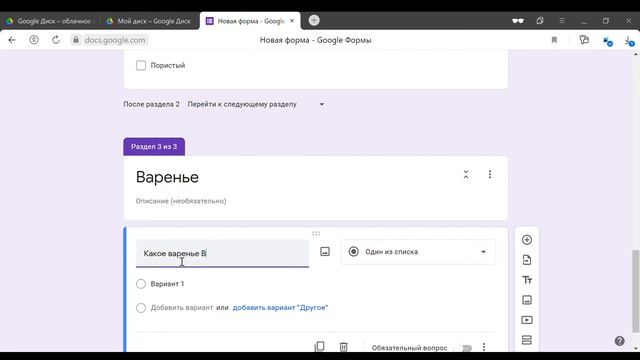
Task: Click the site lock icon
Action: pyautogui.click(x=76, y=40)
